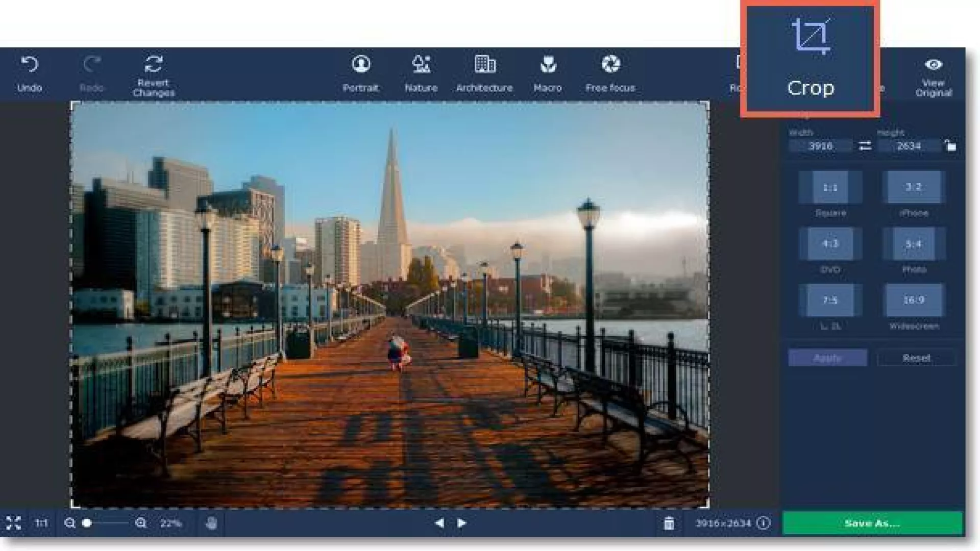Choose the 1:1 Square crop preset
Viewport: 980px width, 551px height.
pyautogui.click(x=830, y=188)
